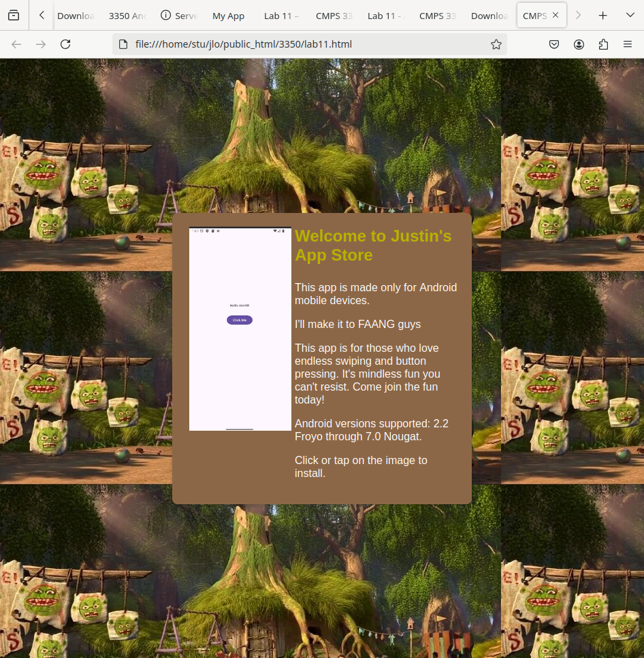
Task: Click the app screenshot image to install
Action: pos(240,329)
